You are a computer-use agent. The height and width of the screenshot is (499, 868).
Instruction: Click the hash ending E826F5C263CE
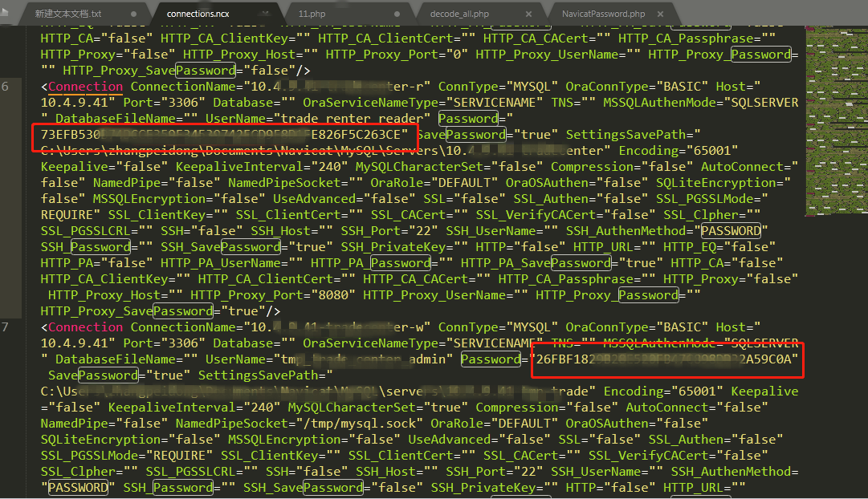(224, 135)
